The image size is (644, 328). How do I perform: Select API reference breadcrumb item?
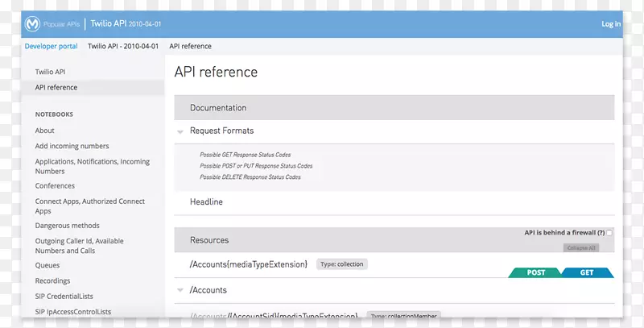[190, 46]
